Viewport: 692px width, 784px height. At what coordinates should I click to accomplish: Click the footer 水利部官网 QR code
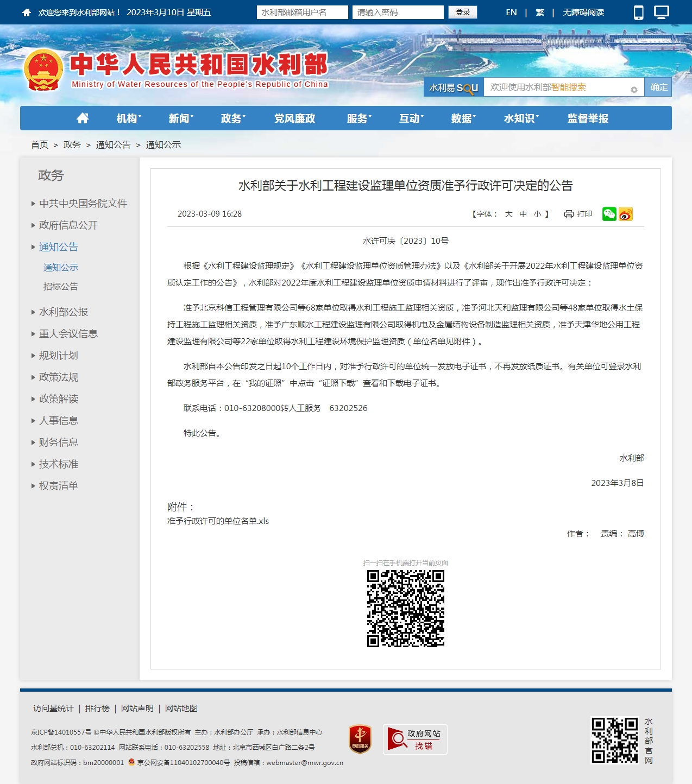(x=615, y=740)
